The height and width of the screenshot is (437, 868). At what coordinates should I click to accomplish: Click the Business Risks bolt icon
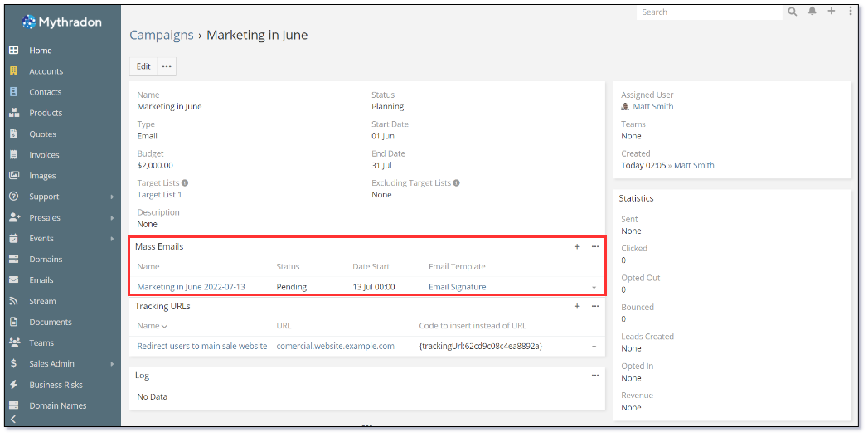pos(14,385)
